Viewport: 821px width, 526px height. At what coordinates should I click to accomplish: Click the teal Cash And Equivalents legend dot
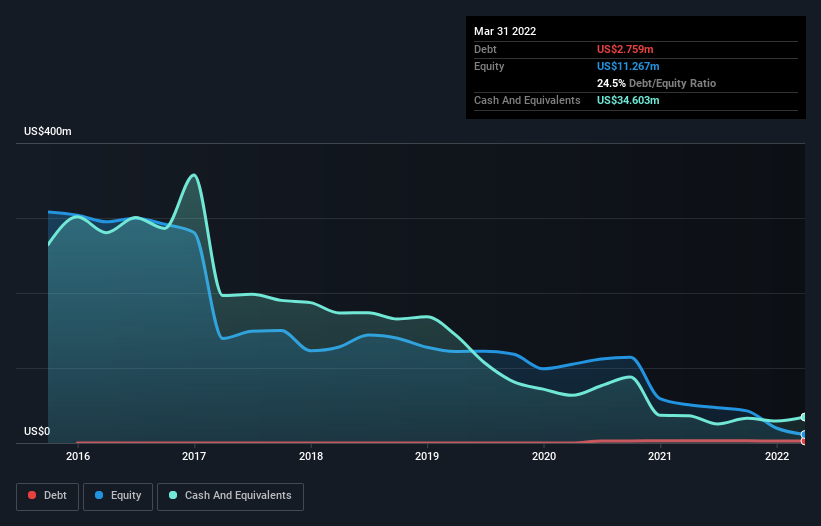pos(173,495)
